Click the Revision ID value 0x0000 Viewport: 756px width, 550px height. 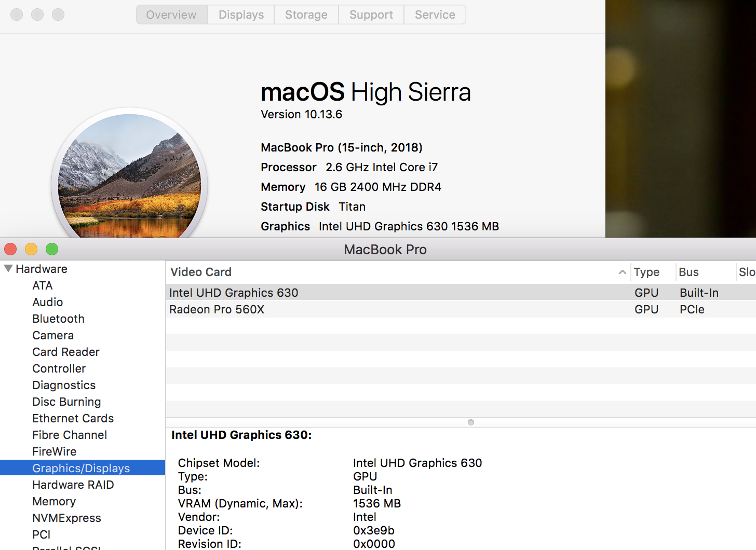click(x=374, y=544)
